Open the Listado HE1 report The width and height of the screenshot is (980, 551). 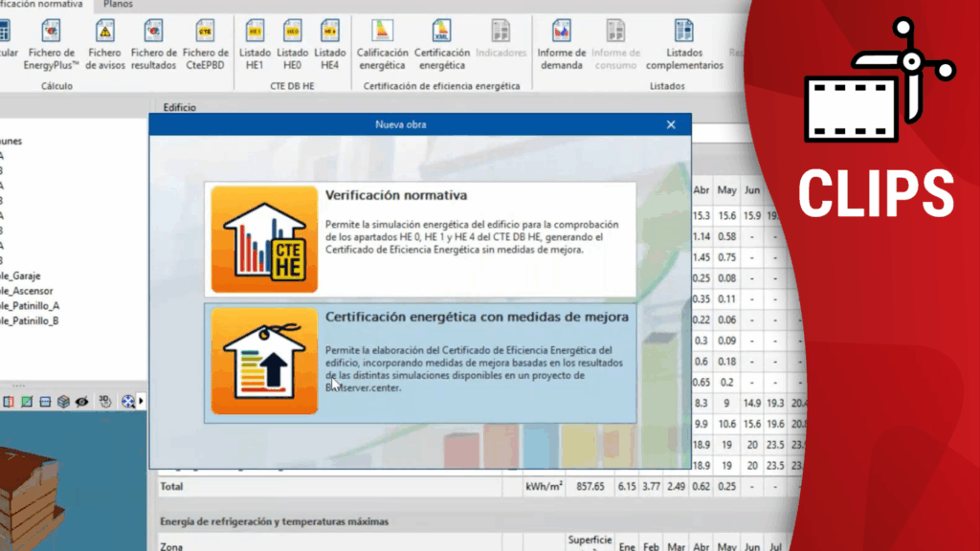[255, 45]
